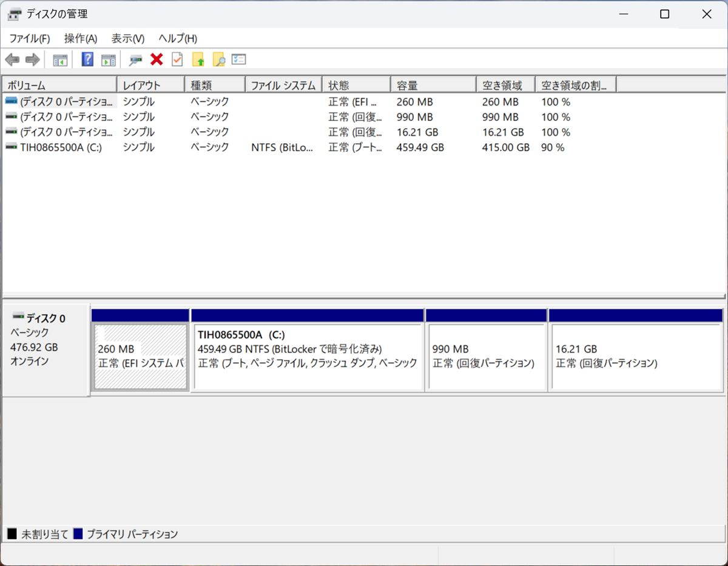Click the blue プライマリ パーティション legend swatch
This screenshot has height=566, width=728.
(x=78, y=534)
